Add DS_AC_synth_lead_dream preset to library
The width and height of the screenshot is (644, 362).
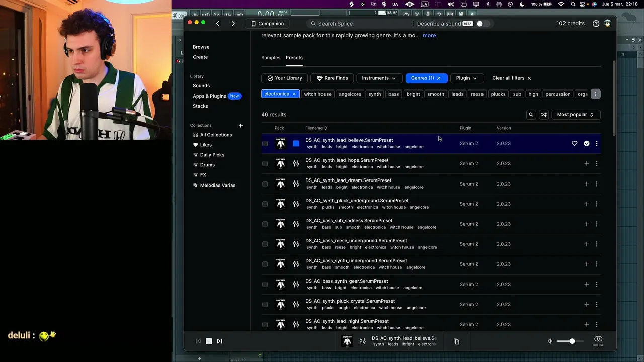tap(587, 184)
